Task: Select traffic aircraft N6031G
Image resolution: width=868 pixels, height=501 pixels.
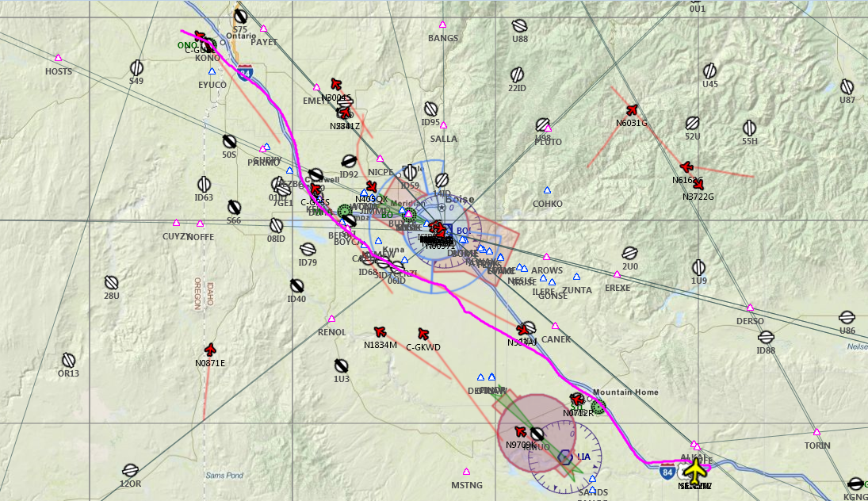Action: coord(632,110)
